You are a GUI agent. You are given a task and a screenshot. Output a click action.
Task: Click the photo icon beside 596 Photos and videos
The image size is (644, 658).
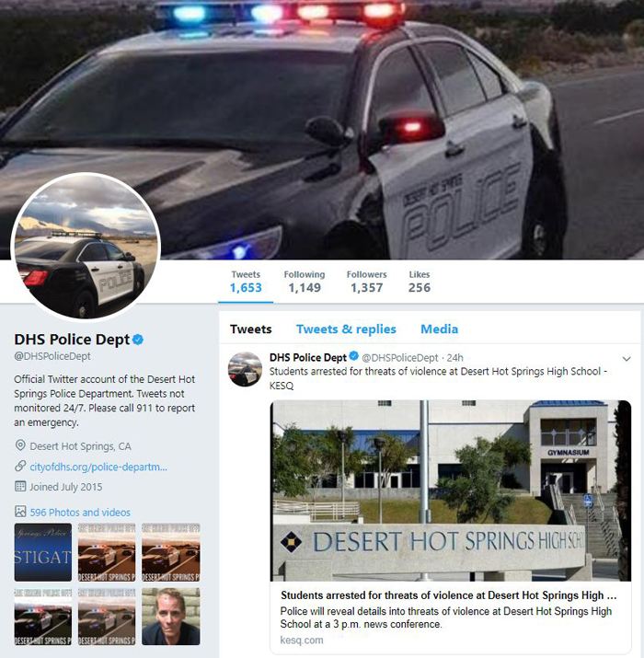[x=20, y=511]
